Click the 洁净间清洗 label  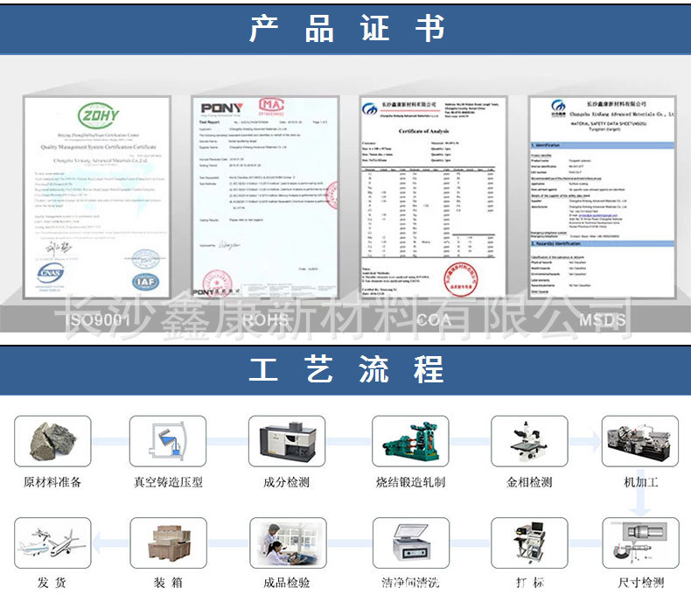410,583
